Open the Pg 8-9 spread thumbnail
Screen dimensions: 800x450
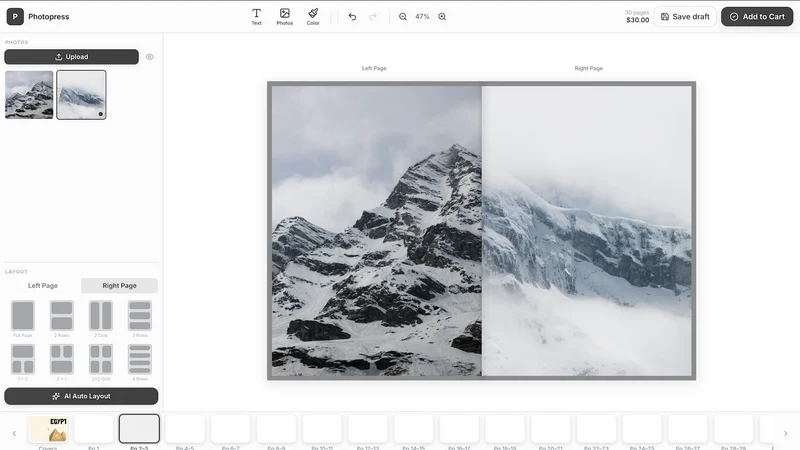pyautogui.click(x=277, y=429)
